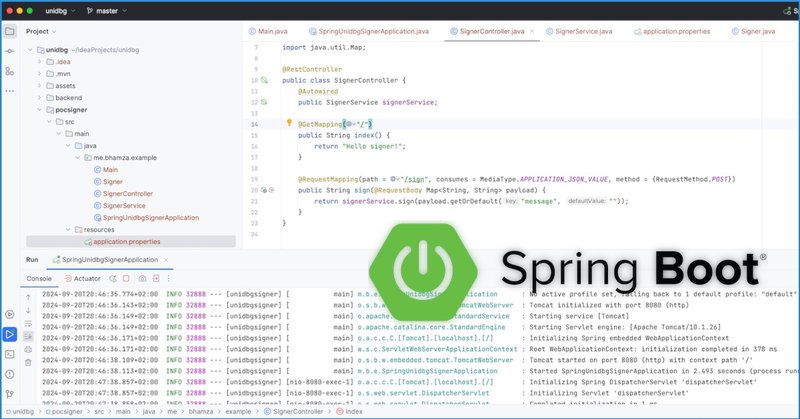Click the "/sign" path link in code

413,179
